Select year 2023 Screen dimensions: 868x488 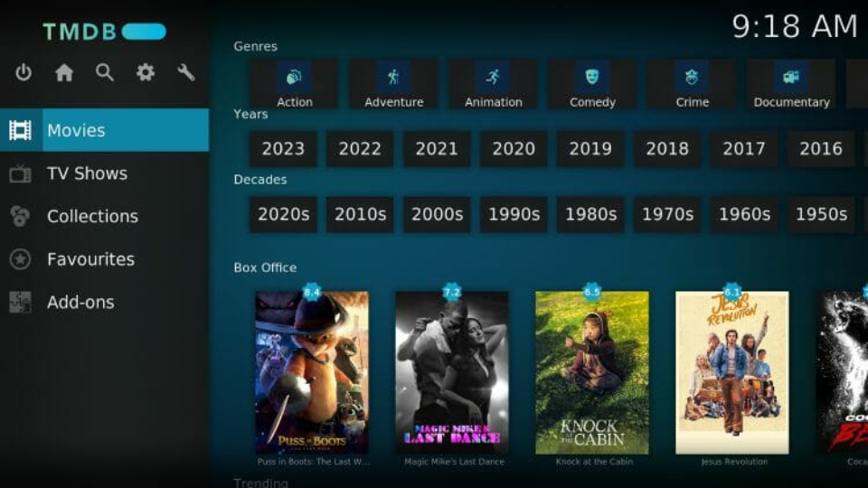pyautogui.click(x=283, y=149)
